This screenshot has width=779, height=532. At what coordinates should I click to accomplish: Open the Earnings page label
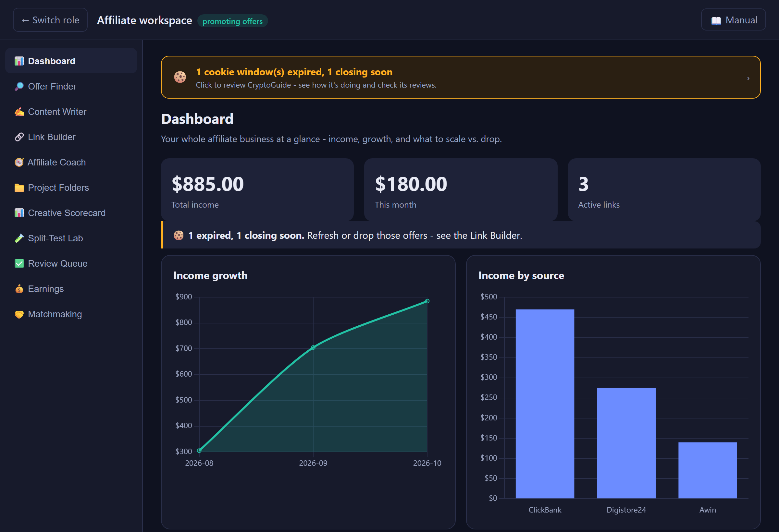pyautogui.click(x=46, y=289)
